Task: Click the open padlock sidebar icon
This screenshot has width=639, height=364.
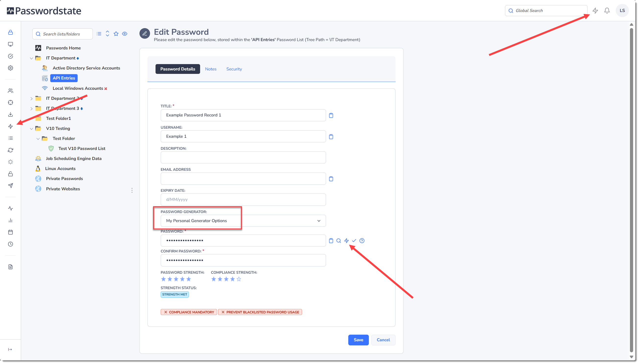Action: 11,174
